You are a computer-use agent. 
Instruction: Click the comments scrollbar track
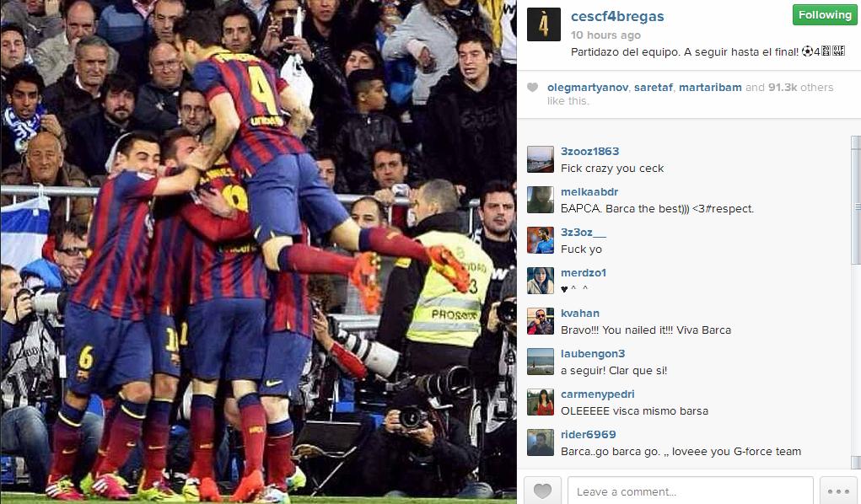point(855,303)
